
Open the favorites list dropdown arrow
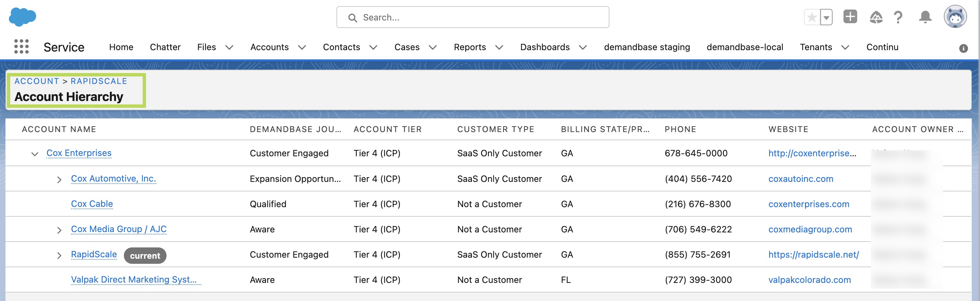826,17
